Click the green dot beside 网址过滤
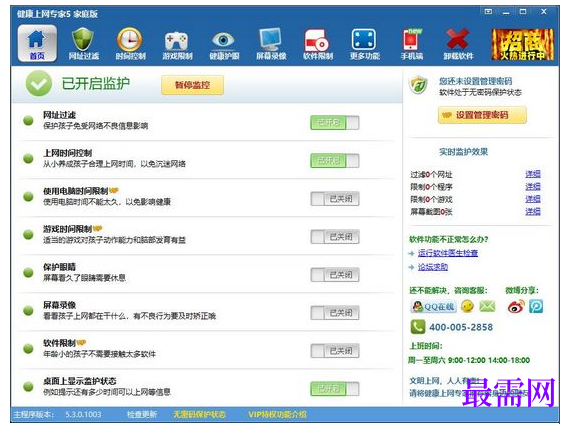 point(28,120)
